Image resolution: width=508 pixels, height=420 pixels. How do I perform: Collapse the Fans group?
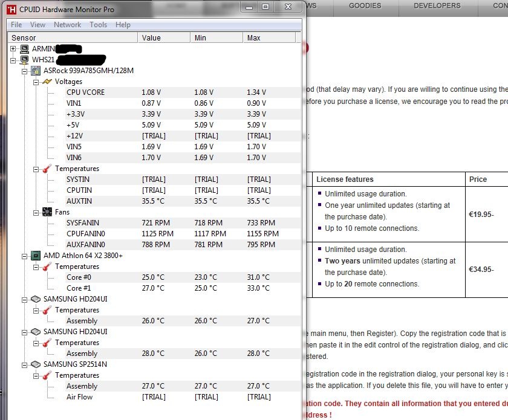tap(36, 213)
